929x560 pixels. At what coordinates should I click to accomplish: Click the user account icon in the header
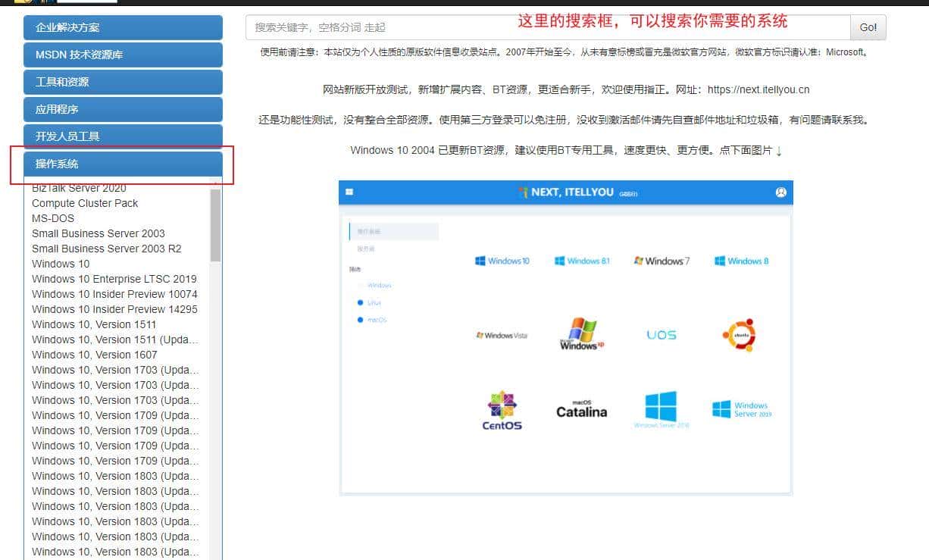pyautogui.click(x=781, y=192)
